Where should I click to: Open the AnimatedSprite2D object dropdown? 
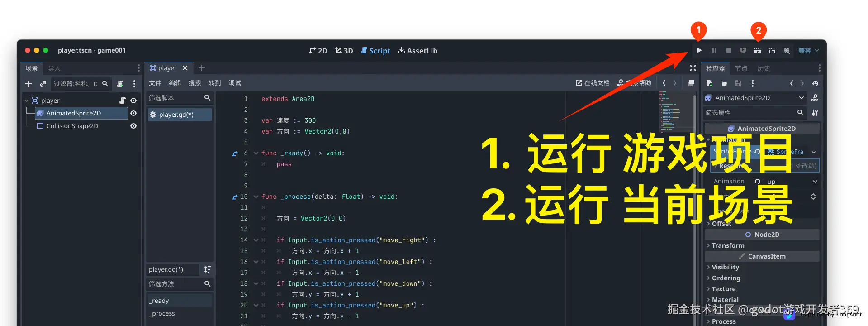[x=754, y=98]
